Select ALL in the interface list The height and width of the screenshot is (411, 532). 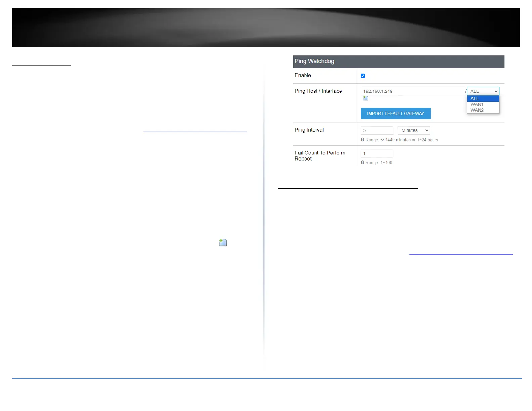pos(483,98)
